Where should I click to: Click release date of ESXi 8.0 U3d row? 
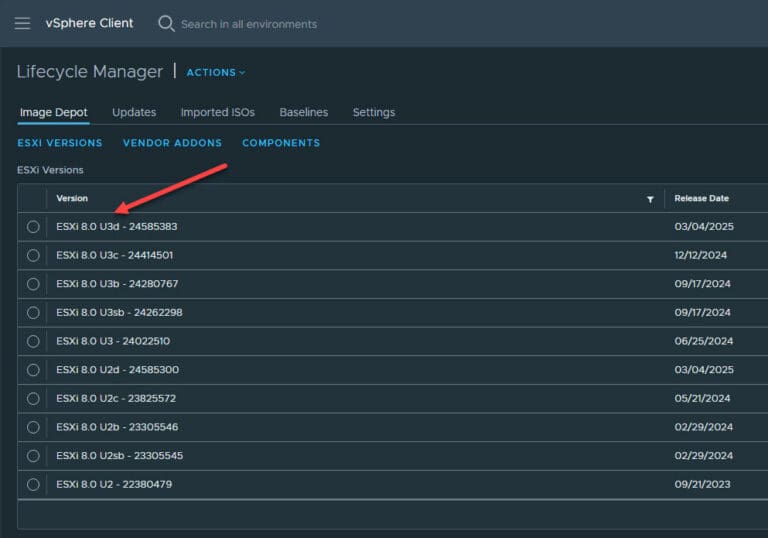704,226
